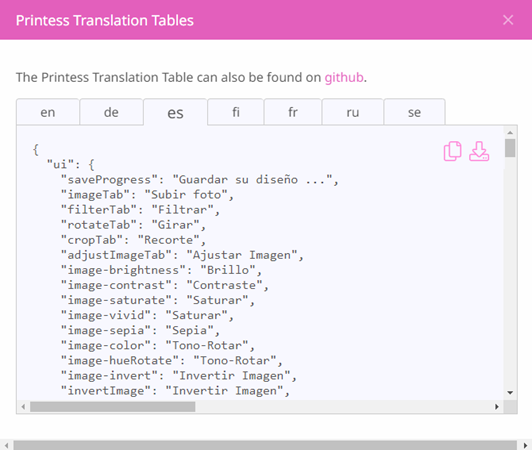Click the Printess Translation Tables title text

coord(104,20)
